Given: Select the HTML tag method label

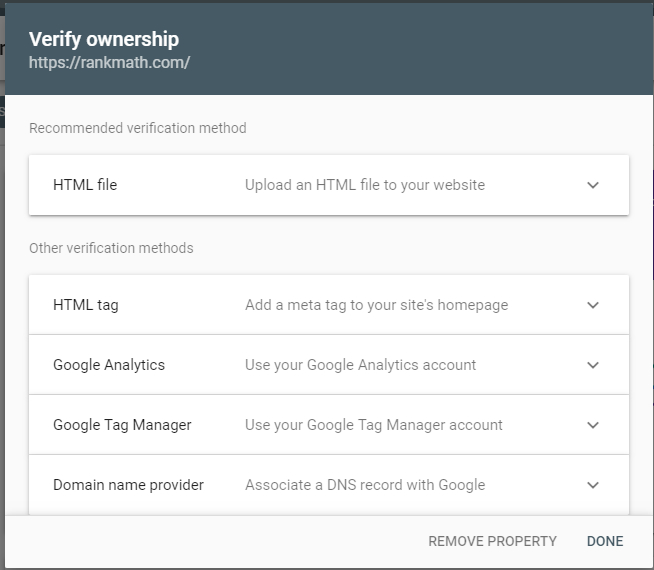Looking at the screenshot, I should 86,305.
